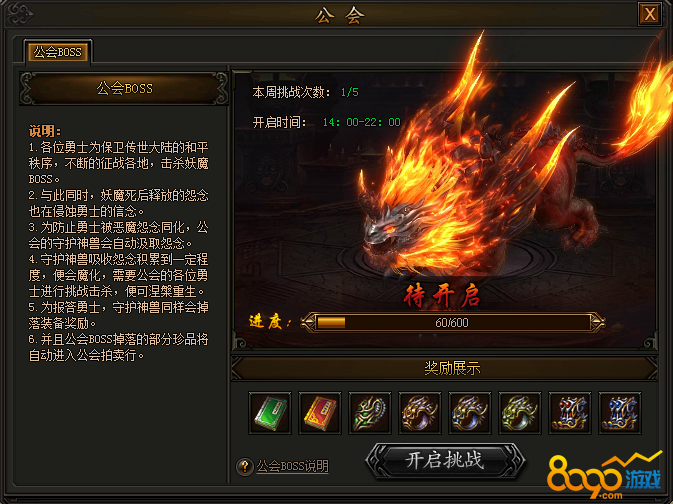Click the left arrow cap of progress bar
The image size is (673, 504).
click(308, 322)
